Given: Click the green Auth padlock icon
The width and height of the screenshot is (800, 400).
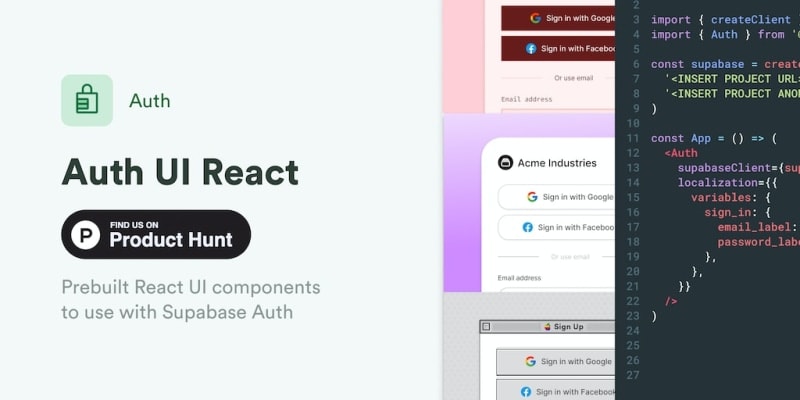Looking at the screenshot, I should [x=87, y=101].
